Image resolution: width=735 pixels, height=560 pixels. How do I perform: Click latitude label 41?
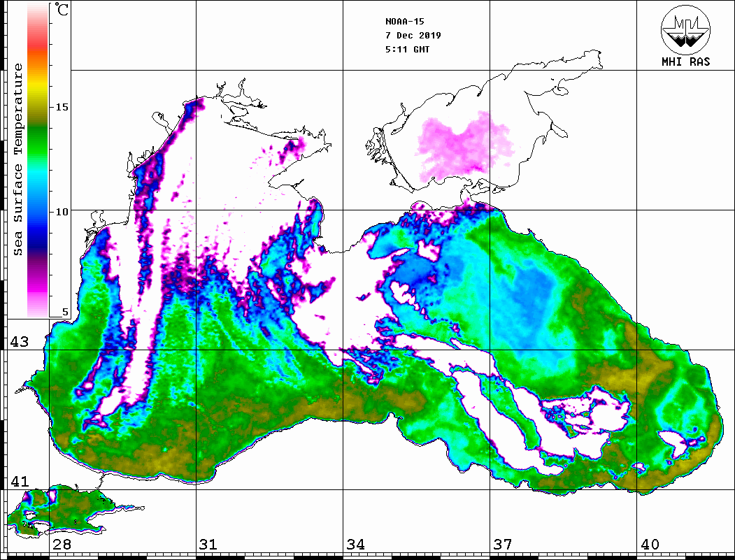click(x=19, y=481)
